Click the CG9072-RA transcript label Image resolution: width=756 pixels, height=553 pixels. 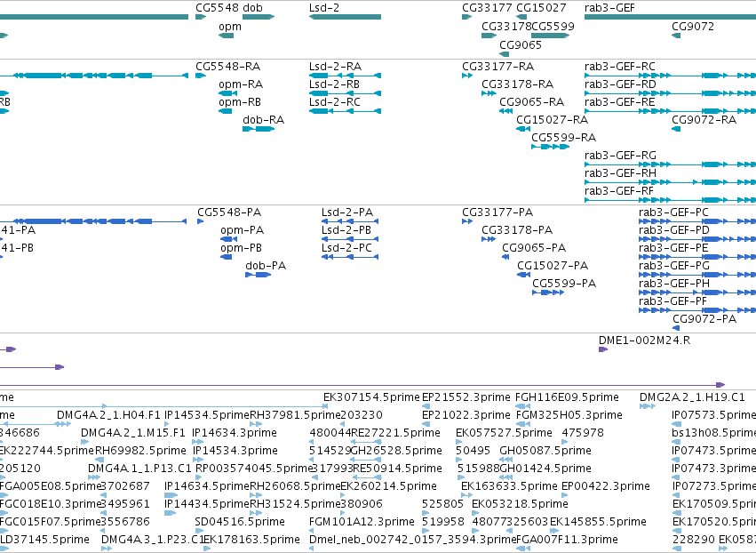[704, 120]
